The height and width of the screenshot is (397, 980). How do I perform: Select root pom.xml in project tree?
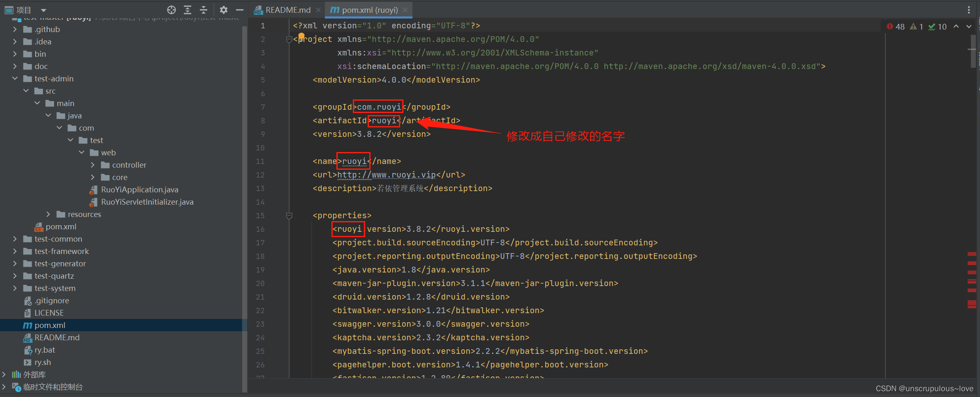pos(50,325)
